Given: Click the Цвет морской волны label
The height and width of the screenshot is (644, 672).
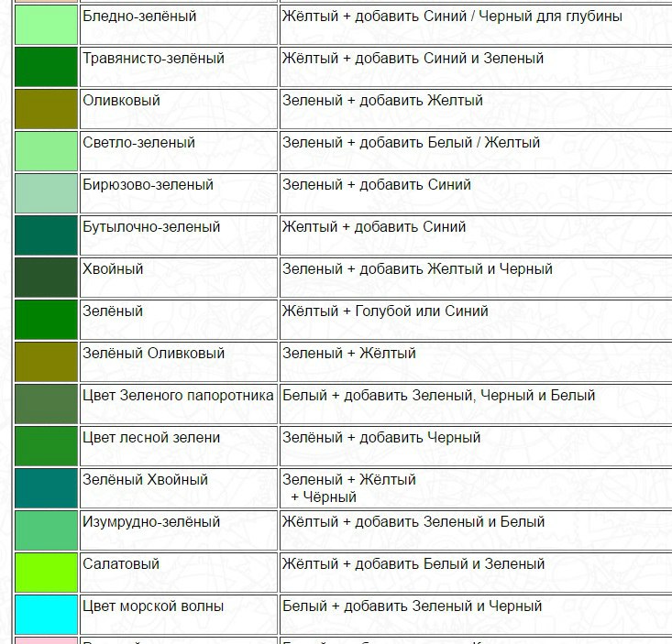Looking at the screenshot, I should [152, 606].
